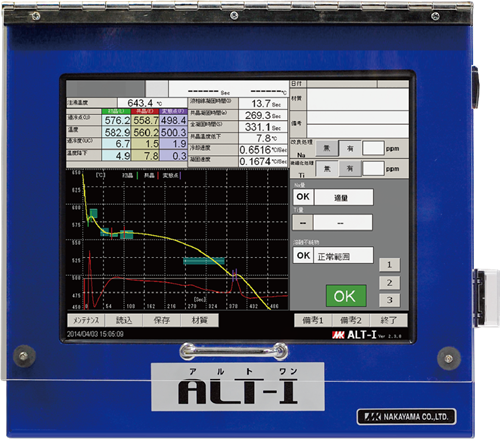Select the 13.7 Sec time value

(263, 103)
